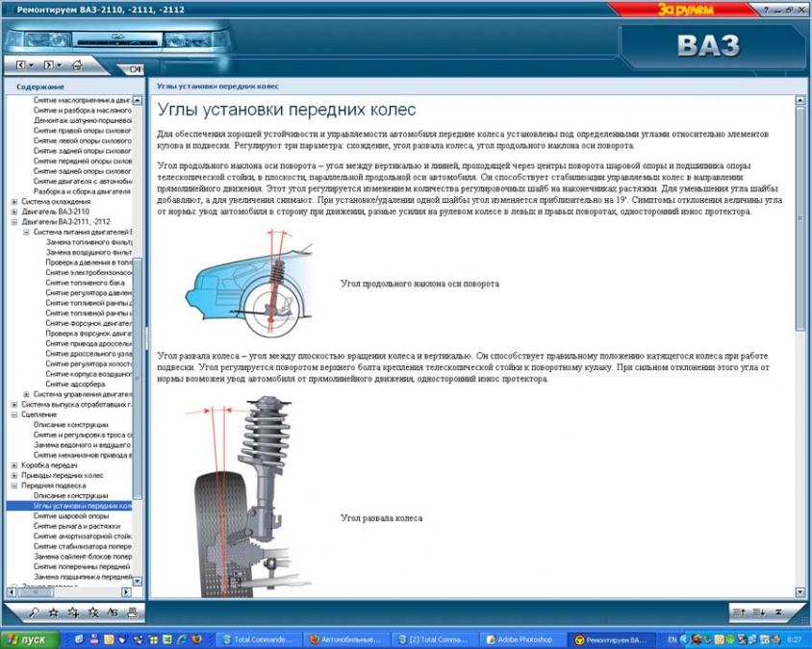This screenshot has height=649, width=812.
Task: Open the back history dropdown arrow
Action: (31, 65)
